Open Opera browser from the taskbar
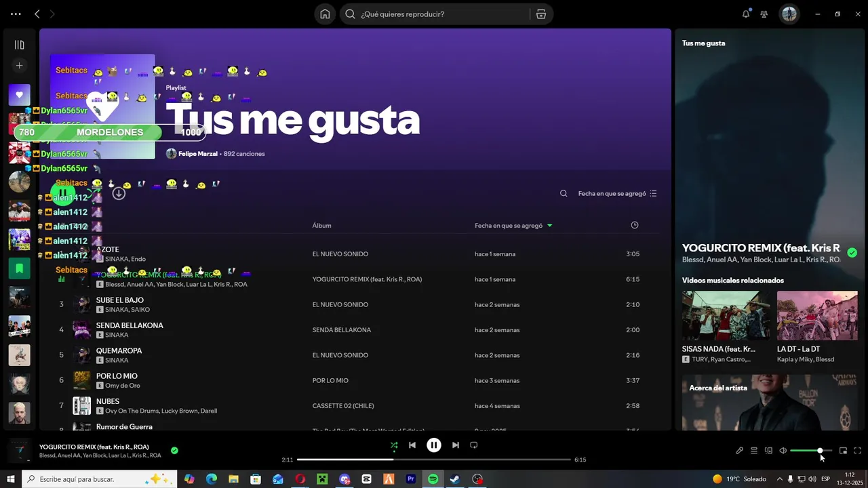868x488 pixels. click(x=300, y=479)
